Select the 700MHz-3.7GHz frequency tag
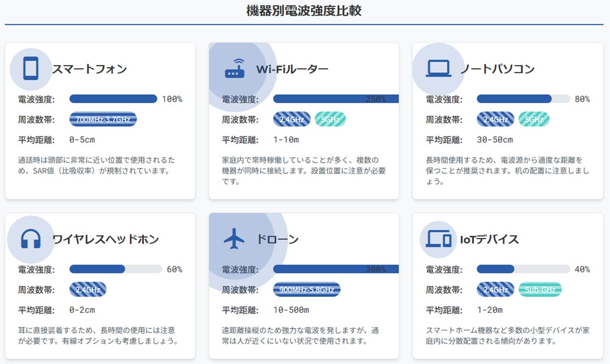Image resolution: width=610 pixels, height=364 pixels. [103, 119]
